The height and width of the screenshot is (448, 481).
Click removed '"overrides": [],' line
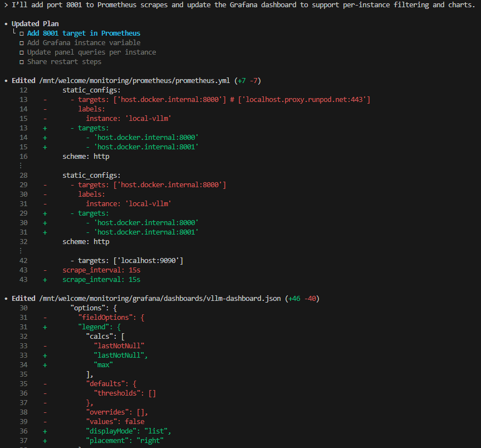point(117,412)
